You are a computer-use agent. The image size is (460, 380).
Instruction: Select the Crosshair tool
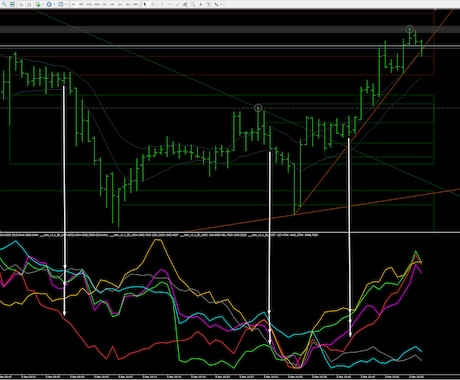click(x=153, y=4)
